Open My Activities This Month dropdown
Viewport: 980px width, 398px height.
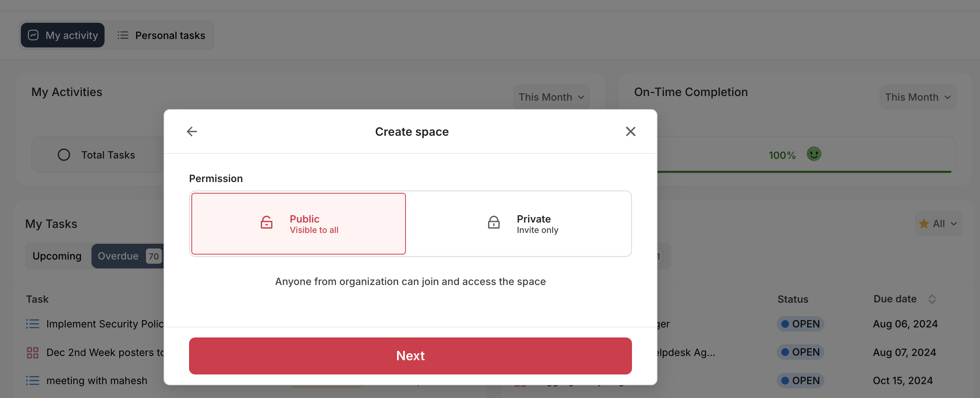(x=551, y=97)
